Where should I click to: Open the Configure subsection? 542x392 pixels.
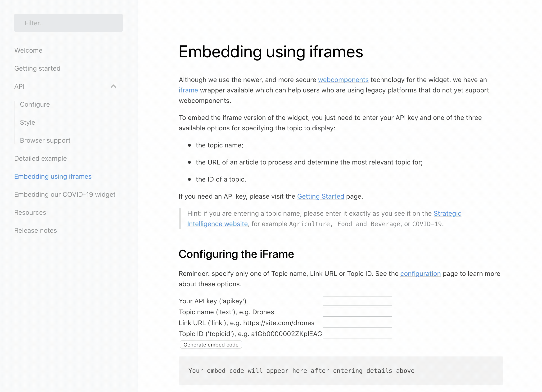(35, 105)
